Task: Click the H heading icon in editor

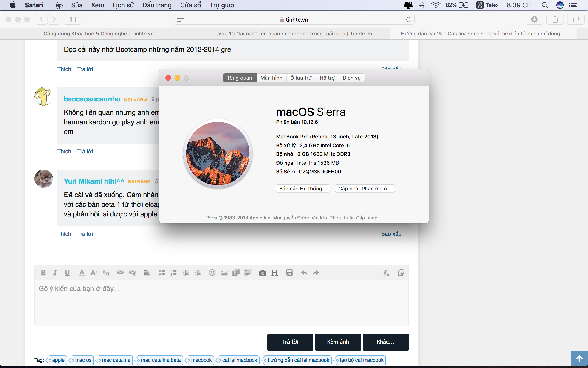Action: point(274,273)
